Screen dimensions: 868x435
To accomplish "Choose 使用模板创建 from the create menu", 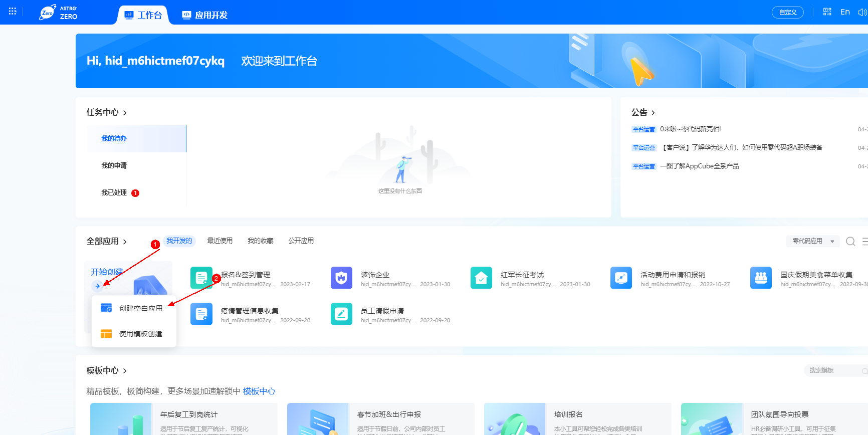I will coord(134,334).
